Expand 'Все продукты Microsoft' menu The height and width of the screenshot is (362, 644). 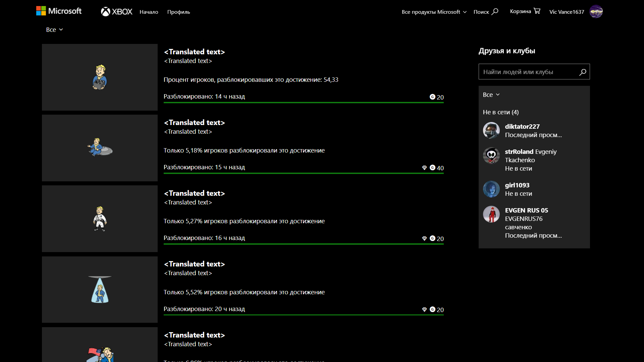tap(434, 12)
